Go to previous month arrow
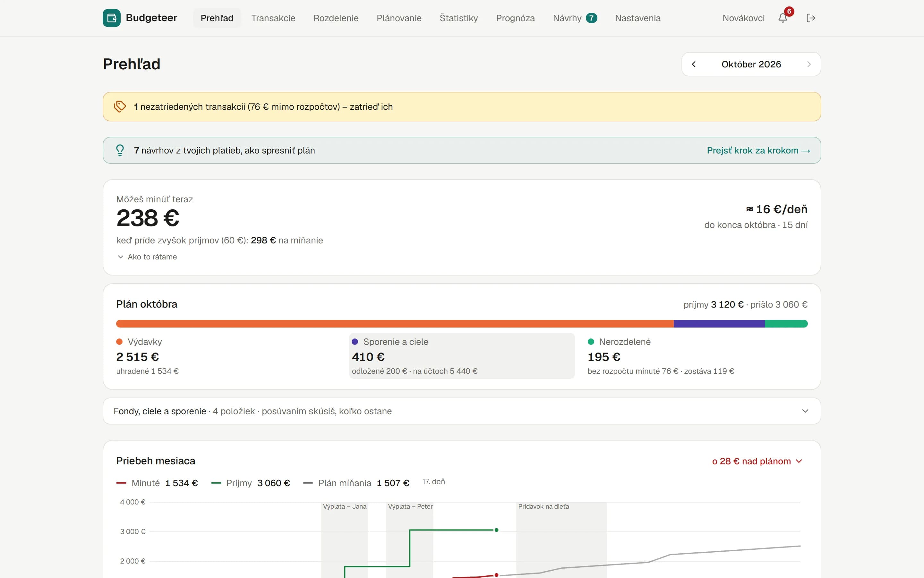 [694, 64]
